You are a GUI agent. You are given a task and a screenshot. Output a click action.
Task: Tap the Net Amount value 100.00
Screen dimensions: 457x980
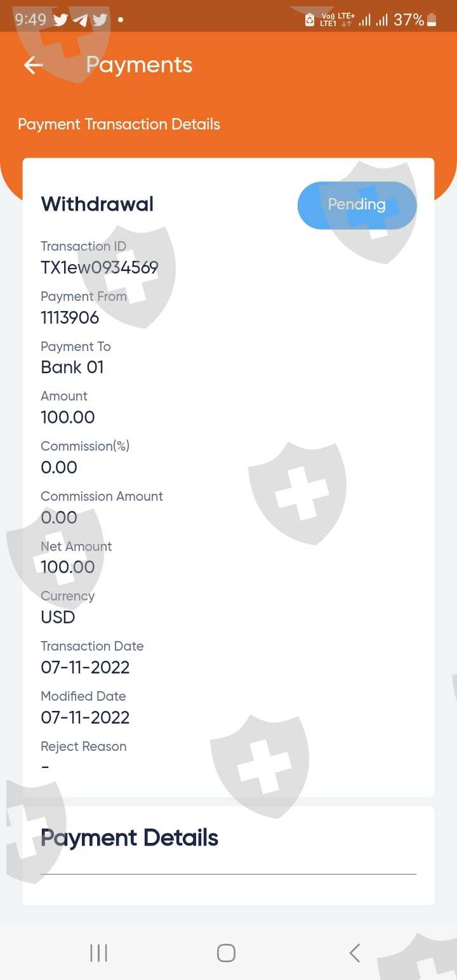[67, 567]
